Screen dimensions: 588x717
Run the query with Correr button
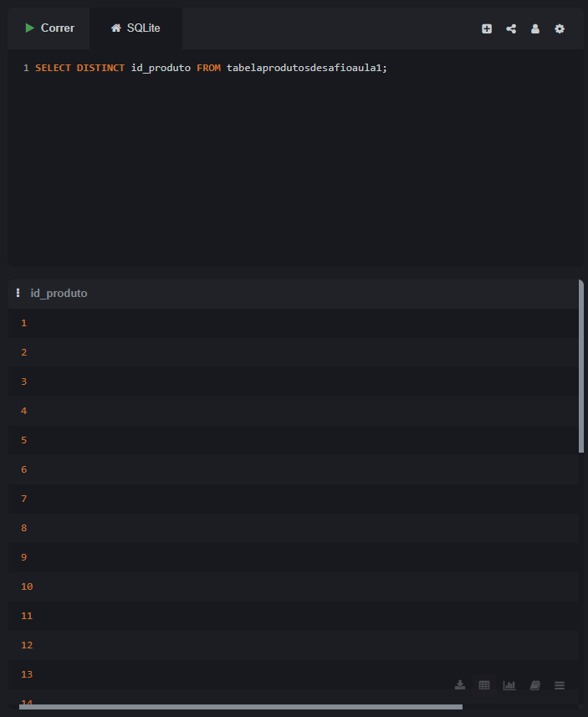[49, 28]
